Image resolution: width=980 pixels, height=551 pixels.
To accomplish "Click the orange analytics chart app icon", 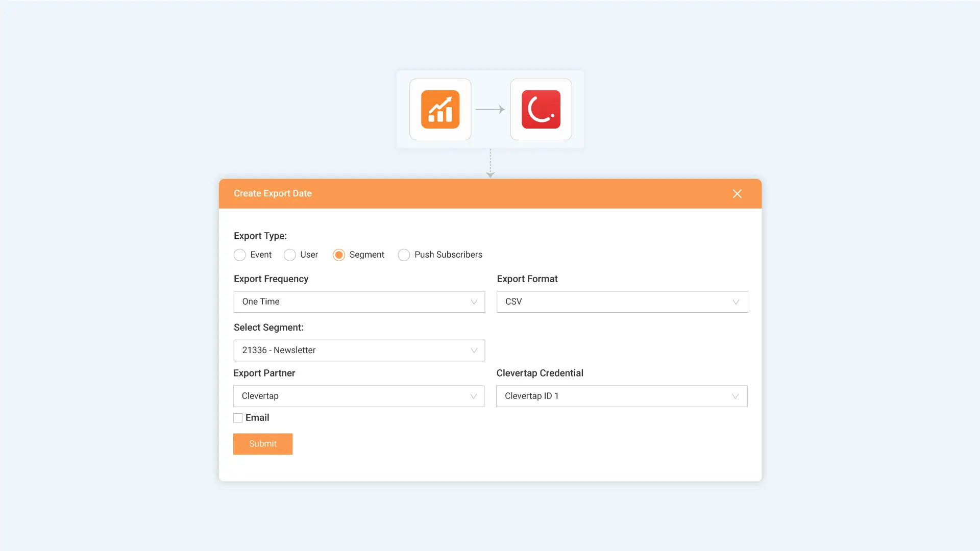I will click(x=440, y=109).
